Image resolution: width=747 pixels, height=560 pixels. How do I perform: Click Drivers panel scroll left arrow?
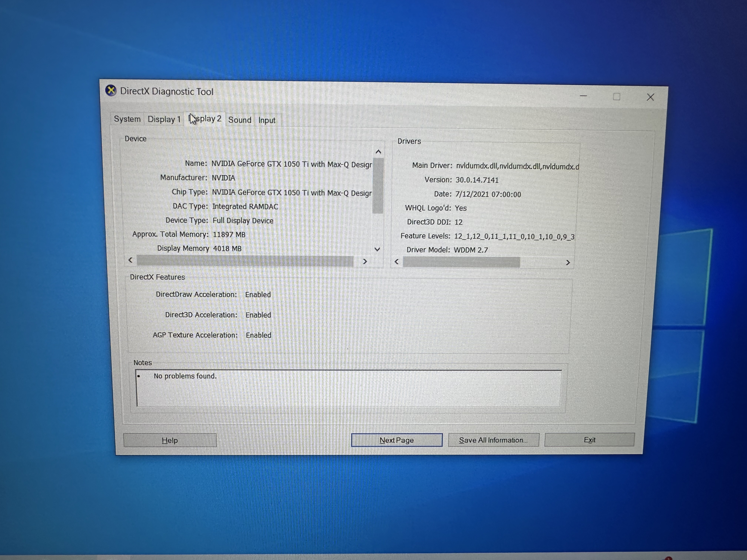[397, 262]
